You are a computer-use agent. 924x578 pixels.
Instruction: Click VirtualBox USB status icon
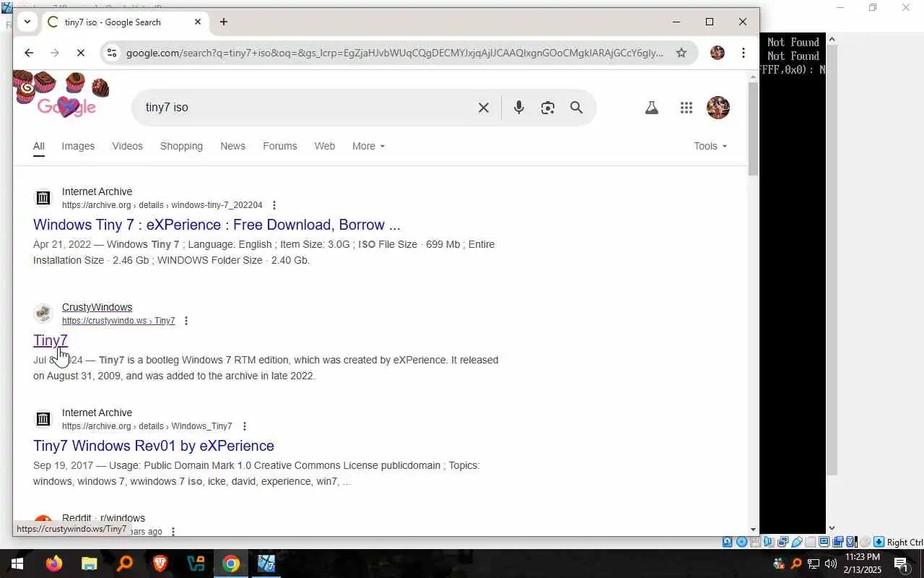point(797,542)
